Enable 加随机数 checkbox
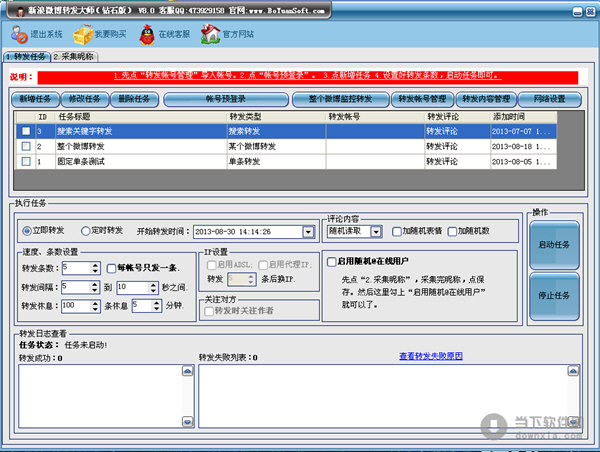Viewport: 600px width, 452px height. tap(452, 231)
